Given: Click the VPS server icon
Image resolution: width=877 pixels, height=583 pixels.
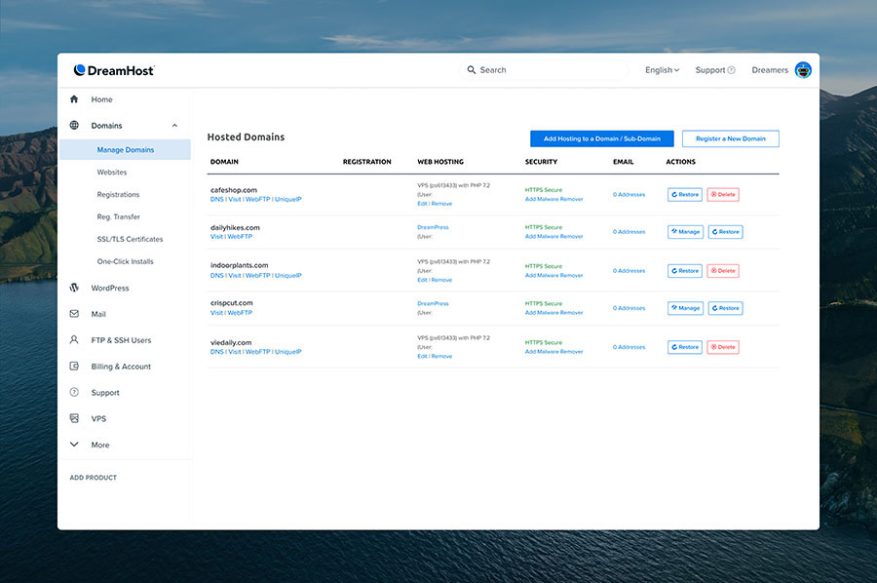Looking at the screenshot, I should tap(72, 418).
